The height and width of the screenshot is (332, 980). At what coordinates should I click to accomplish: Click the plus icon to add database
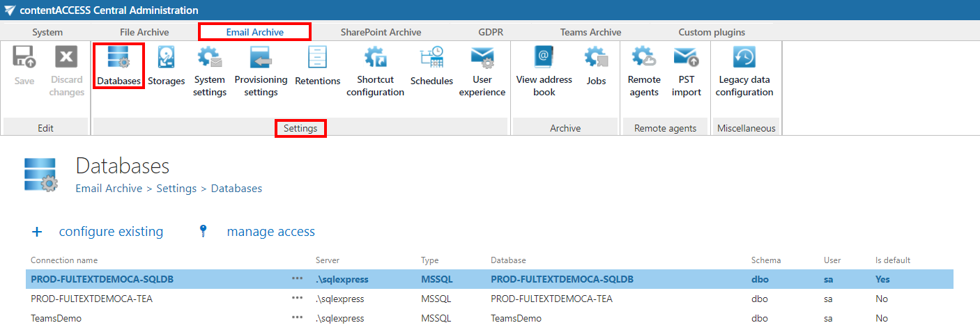38,232
